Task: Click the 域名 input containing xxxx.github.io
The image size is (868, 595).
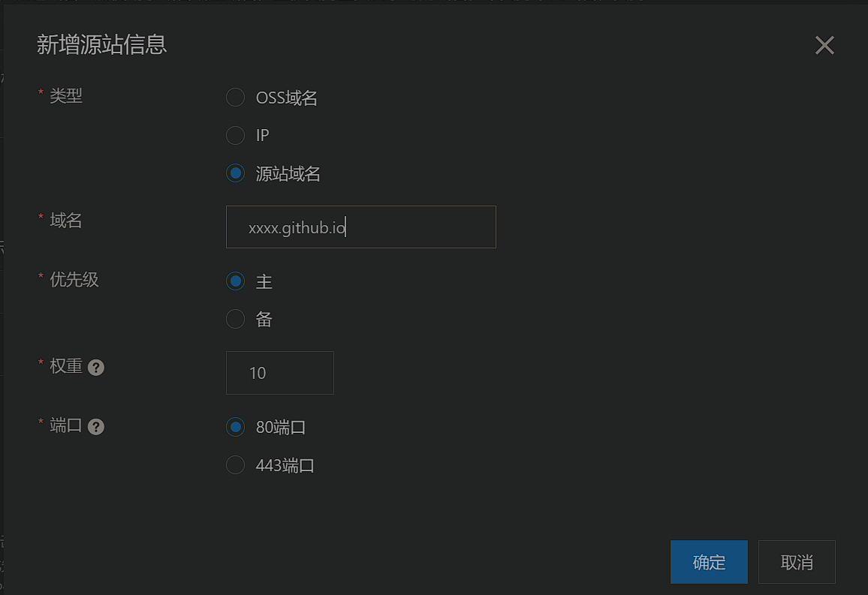Action: pos(361,227)
